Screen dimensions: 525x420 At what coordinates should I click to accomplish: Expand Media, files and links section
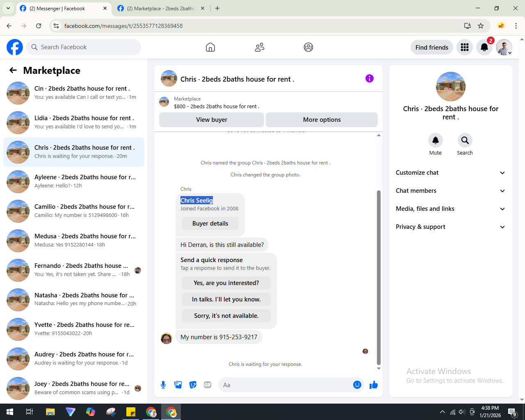click(x=450, y=209)
